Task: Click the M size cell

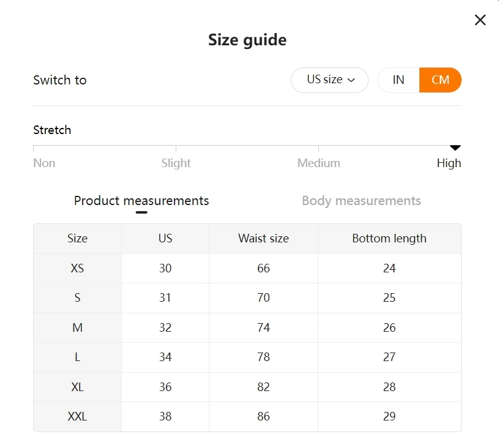Action: pos(77,327)
